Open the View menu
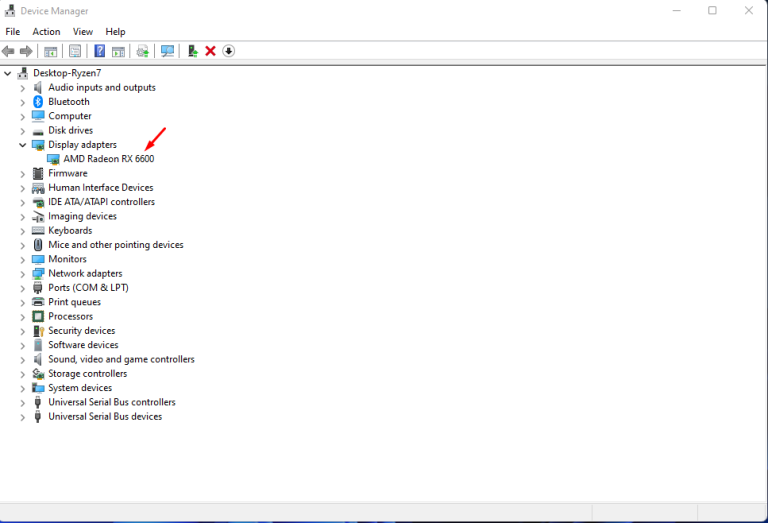Viewport: 768px width, 523px height. tap(83, 32)
